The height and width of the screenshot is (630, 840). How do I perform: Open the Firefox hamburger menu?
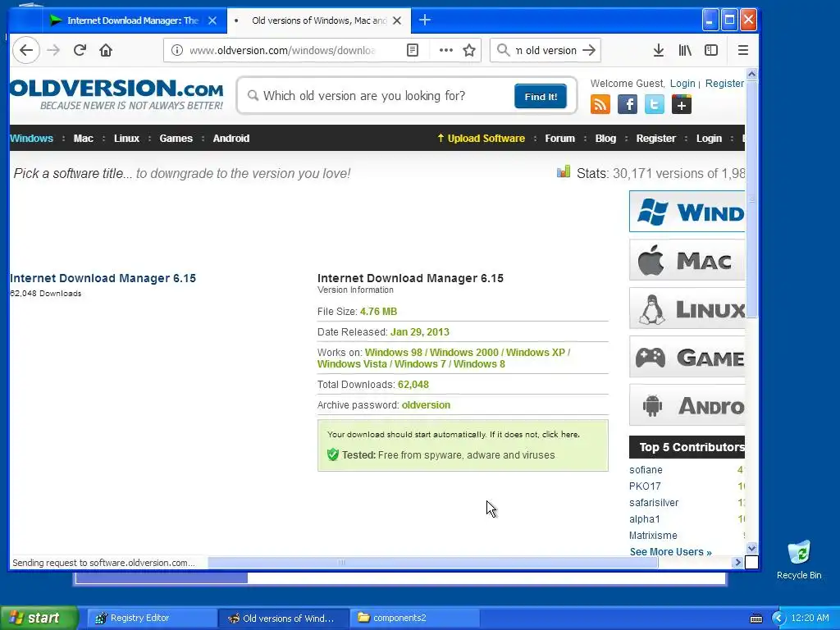tap(743, 50)
